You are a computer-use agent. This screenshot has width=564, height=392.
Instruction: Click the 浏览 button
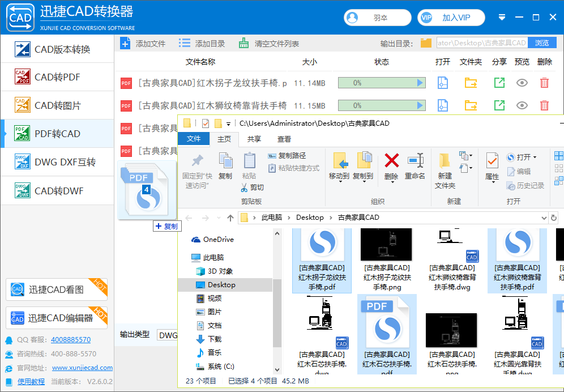542,43
